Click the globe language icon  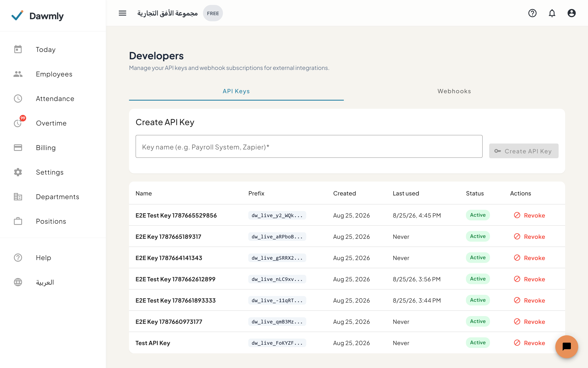[18, 282]
